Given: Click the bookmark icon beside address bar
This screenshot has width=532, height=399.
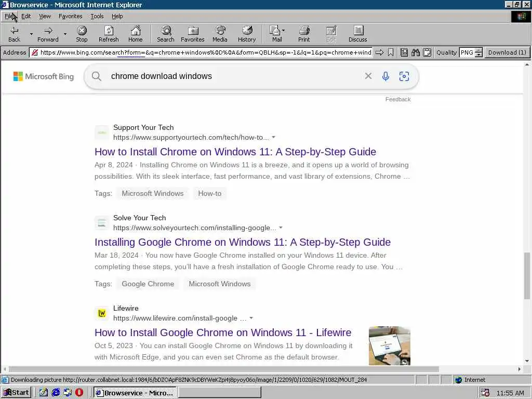Looking at the screenshot, I should pos(391,52).
